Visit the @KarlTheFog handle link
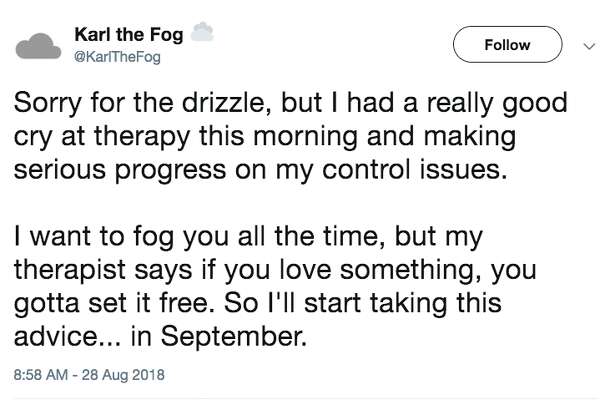 pos(117,57)
